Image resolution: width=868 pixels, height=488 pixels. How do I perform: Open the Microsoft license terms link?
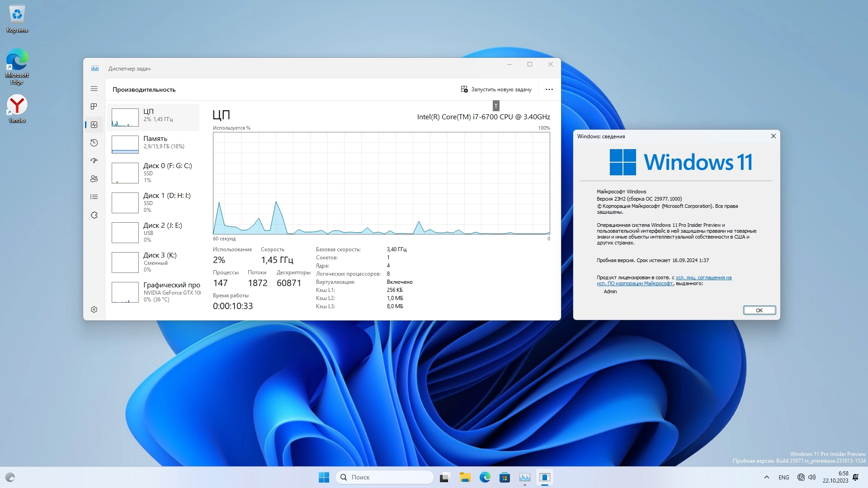coord(703,278)
